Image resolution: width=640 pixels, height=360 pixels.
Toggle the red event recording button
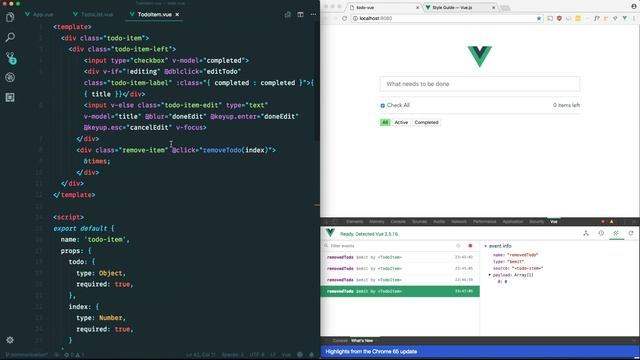[x=470, y=246]
